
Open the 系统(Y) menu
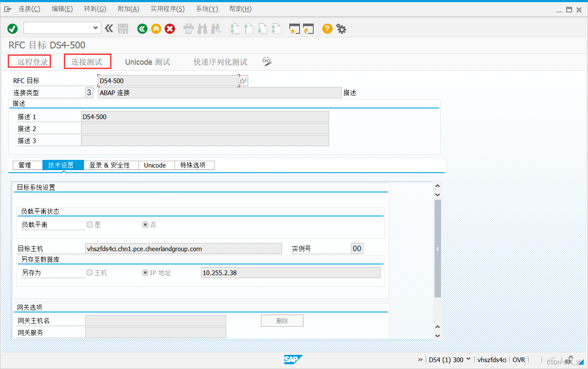coord(207,9)
